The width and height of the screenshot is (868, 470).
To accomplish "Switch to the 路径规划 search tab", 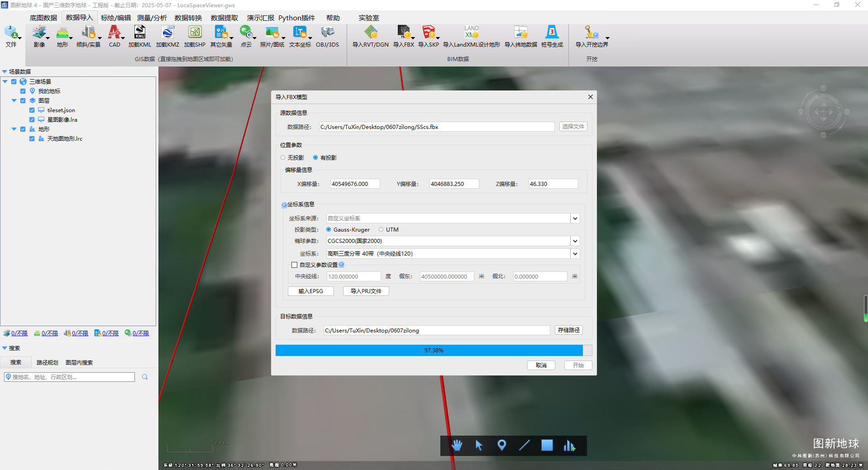I will pyautogui.click(x=48, y=362).
